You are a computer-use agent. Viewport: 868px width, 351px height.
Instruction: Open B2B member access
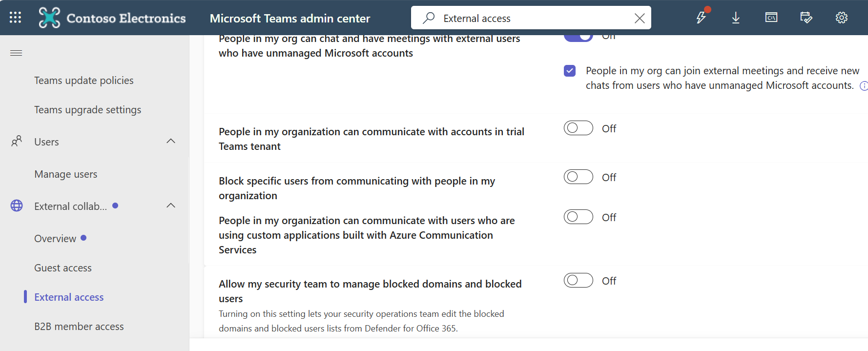click(x=79, y=327)
